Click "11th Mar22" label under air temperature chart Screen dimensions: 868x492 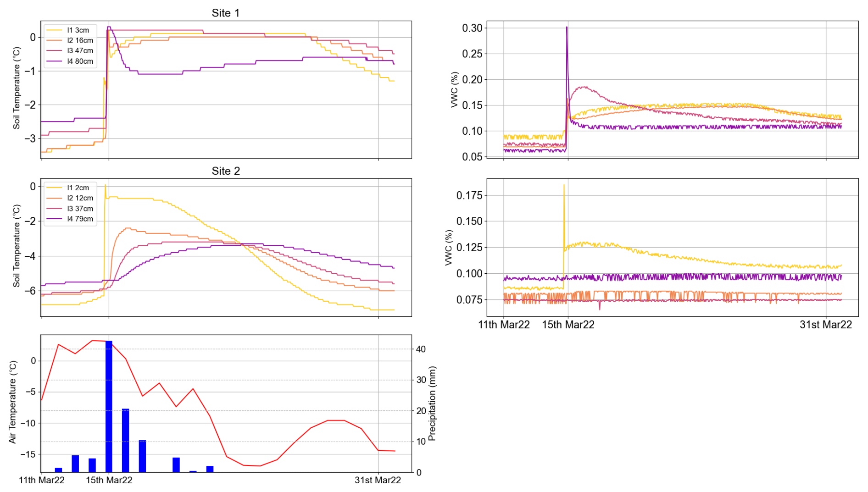pyautogui.click(x=42, y=480)
